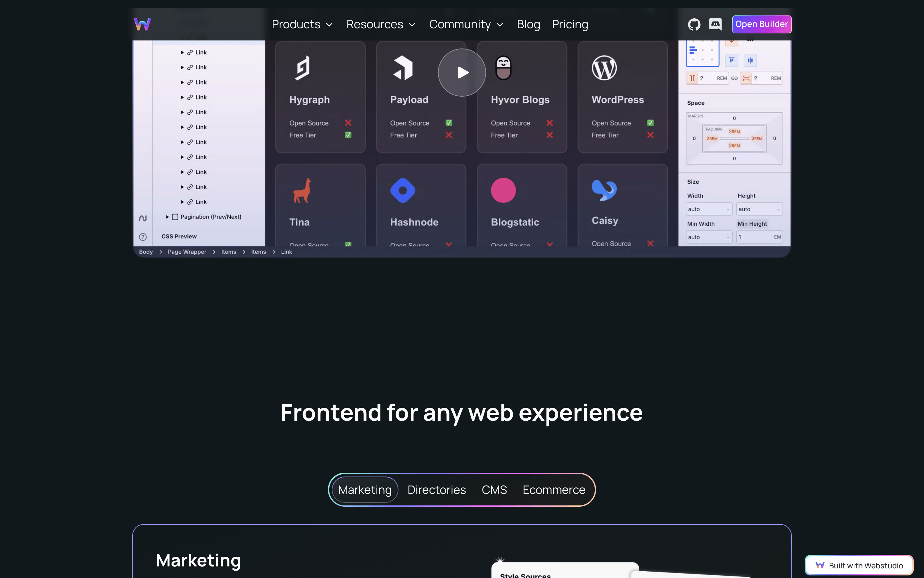
Task: Click the green check beside Hygraph Free Tier
Action: point(348,135)
